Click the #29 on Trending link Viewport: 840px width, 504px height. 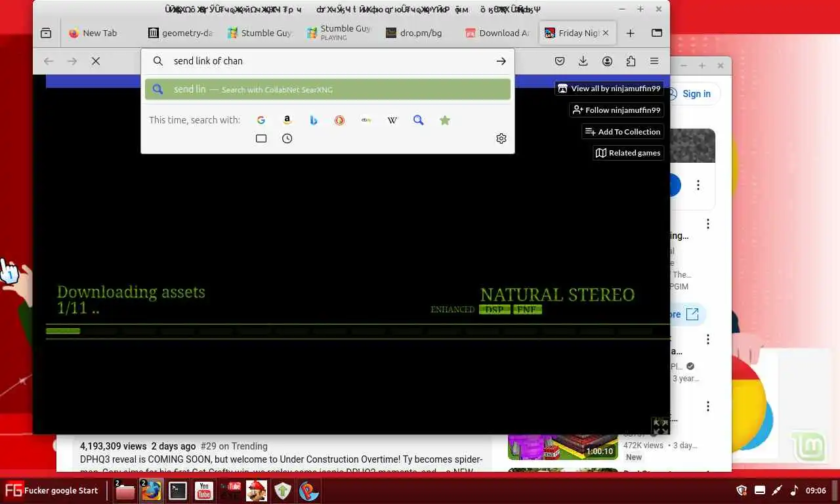(x=234, y=446)
